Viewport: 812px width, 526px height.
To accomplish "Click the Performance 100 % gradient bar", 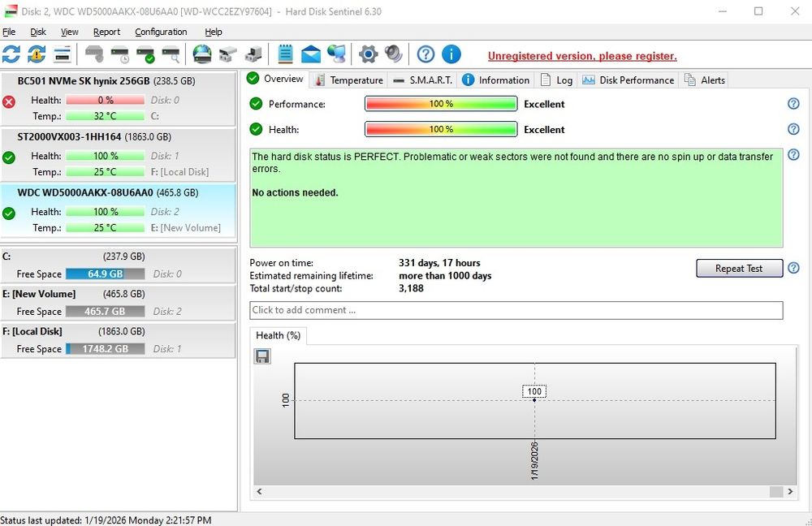I will 441,104.
